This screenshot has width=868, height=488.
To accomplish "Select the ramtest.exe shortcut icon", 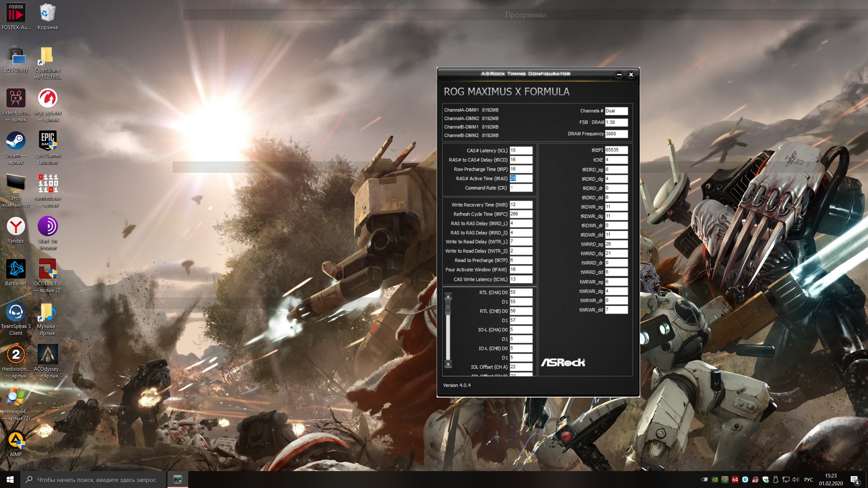I will 47,183.
